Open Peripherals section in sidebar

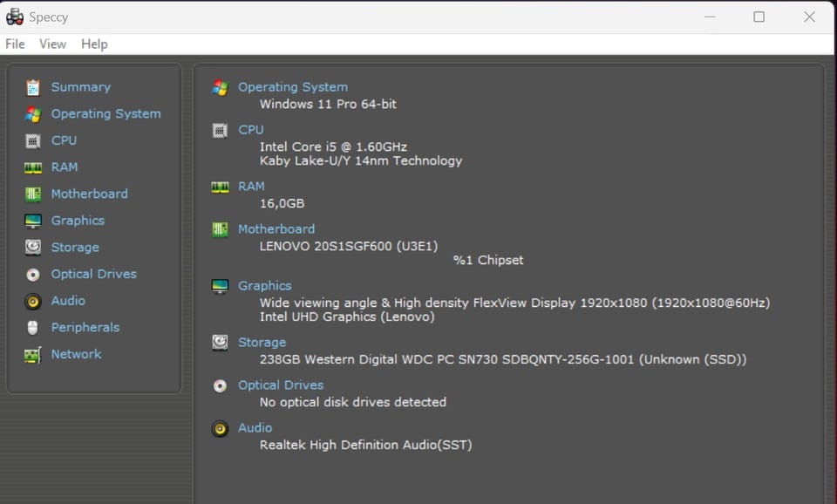coord(85,327)
